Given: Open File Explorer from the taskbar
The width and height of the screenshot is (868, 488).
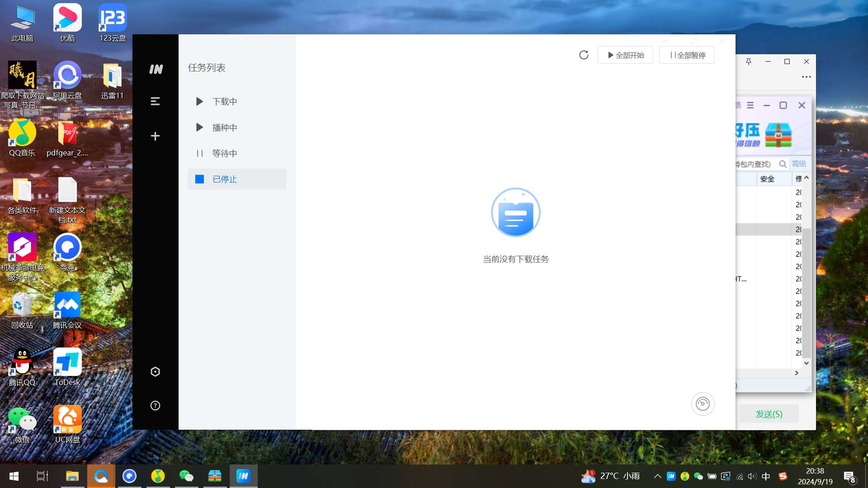Looking at the screenshot, I should 72,476.
